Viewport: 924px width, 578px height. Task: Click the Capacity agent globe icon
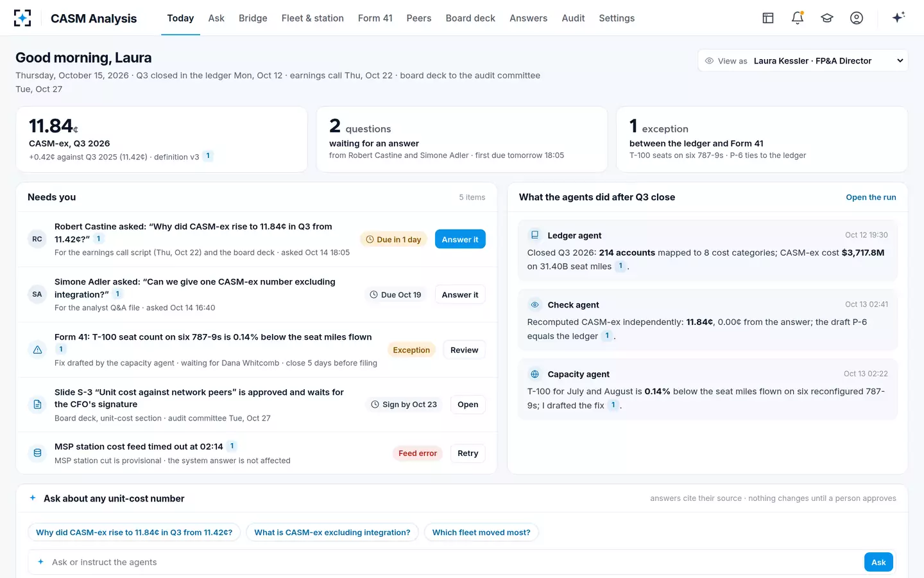535,374
